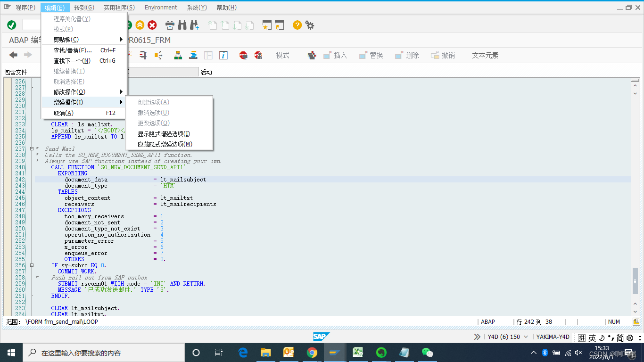
Task: Click the Set/Delete External Breakpoint icon
Action: pos(258,55)
